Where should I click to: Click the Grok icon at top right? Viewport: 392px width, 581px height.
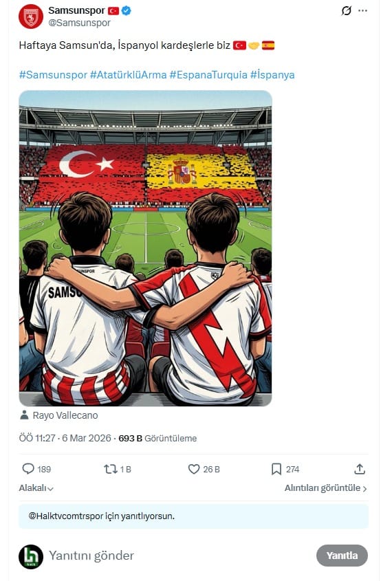coord(346,11)
